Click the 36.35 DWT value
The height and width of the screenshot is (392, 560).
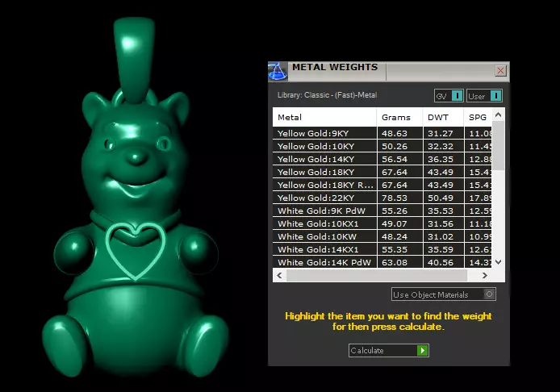coord(441,159)
